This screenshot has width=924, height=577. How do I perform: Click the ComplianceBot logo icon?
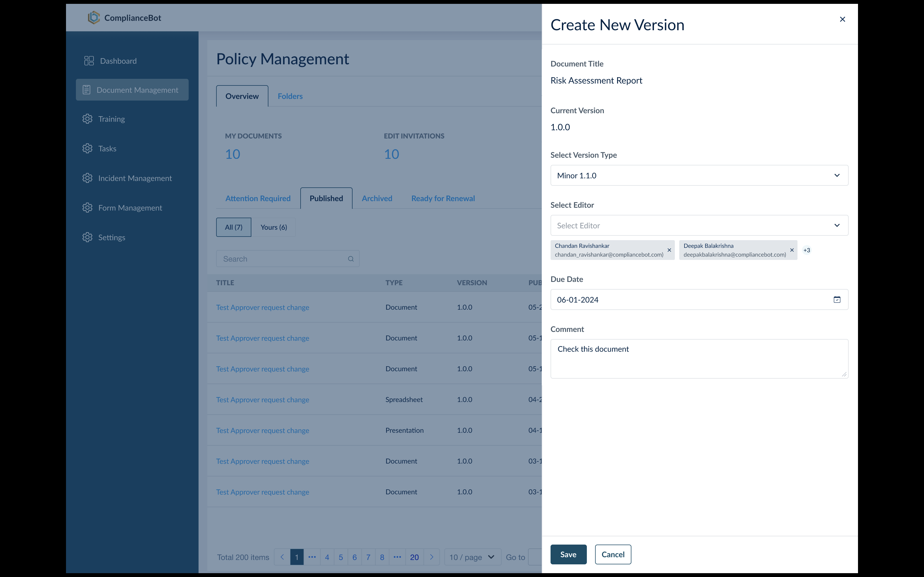[x=94, y=18]
